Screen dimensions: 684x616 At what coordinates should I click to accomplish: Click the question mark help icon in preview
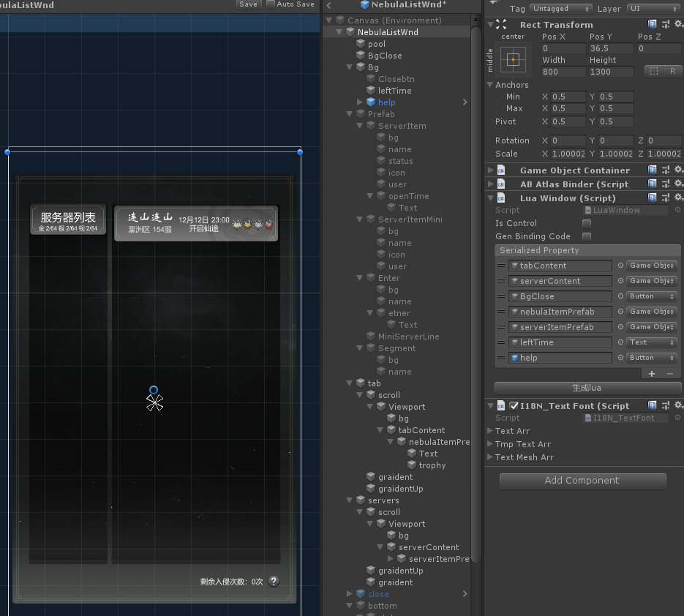pos(274,581)
